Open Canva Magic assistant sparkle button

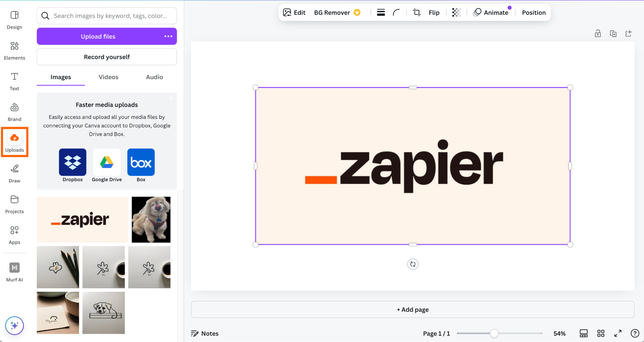(14, 325)
